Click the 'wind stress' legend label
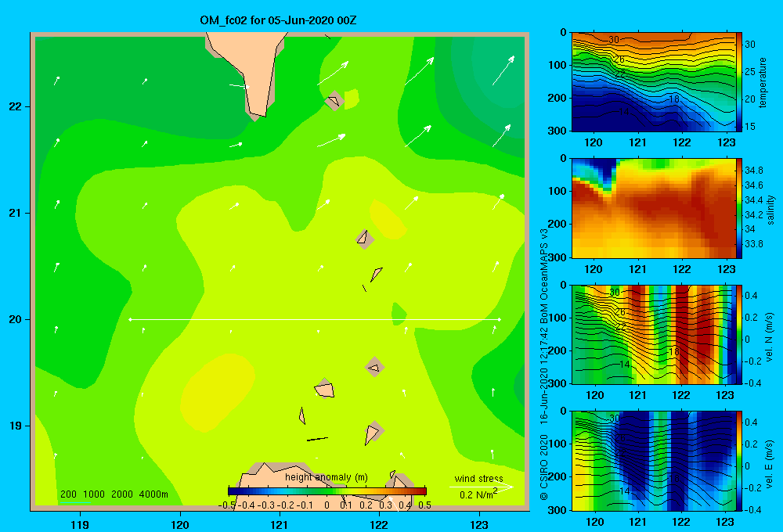The width and height of the screenshot is (783, 532). [x=478, y=478]
